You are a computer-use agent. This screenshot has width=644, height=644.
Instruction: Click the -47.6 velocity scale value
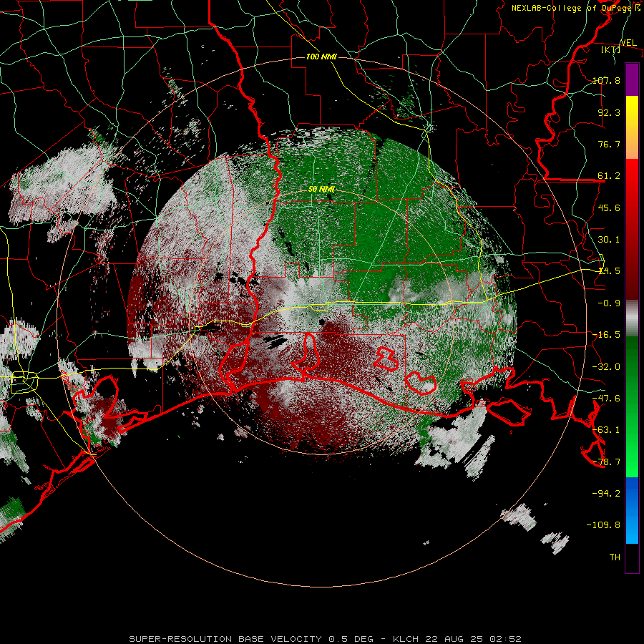click(606, 399)
